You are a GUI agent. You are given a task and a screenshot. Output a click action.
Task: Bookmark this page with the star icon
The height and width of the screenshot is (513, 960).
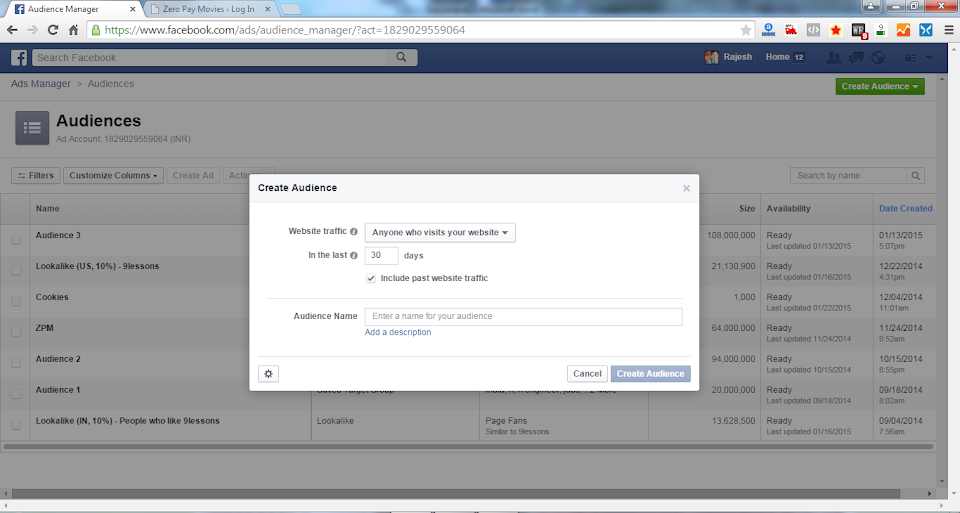745,30
